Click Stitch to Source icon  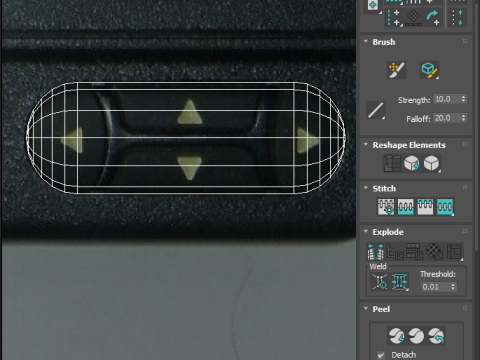(x=425, y=207)
